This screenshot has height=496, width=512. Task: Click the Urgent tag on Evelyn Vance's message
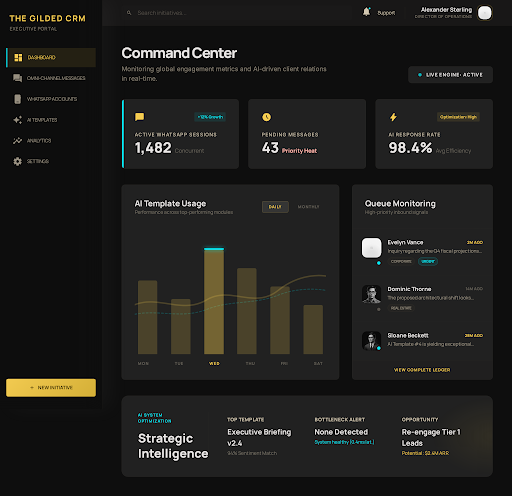428,262
